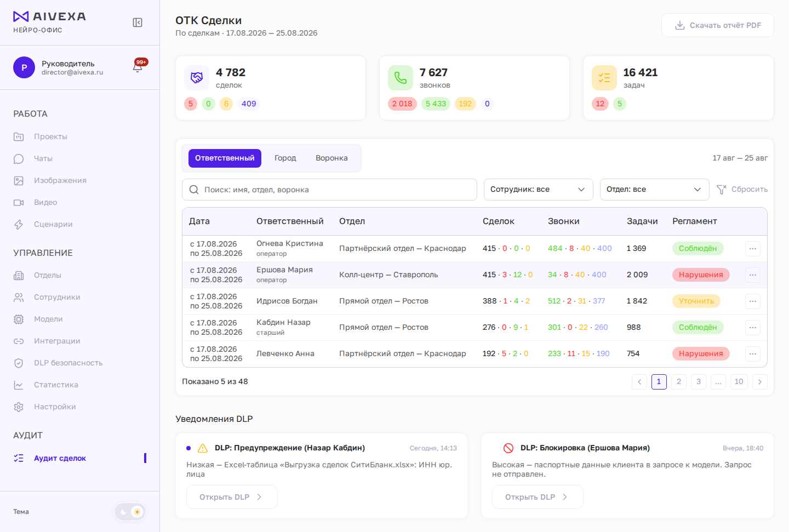This screenshot has width=789, height=532.
Task: Open DLP for the Назар Кабдин warning
Action: [232, 497]
